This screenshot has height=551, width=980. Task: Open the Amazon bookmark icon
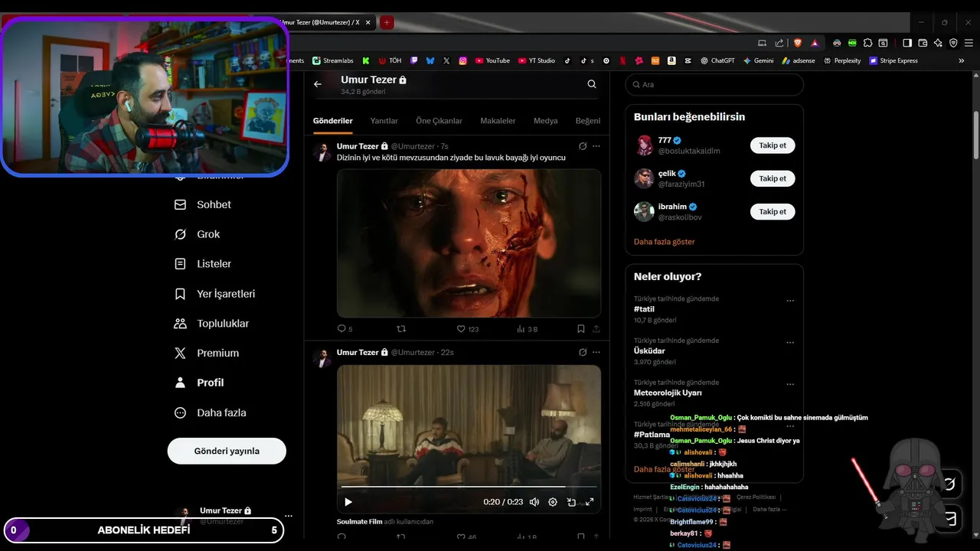(671, 60)
